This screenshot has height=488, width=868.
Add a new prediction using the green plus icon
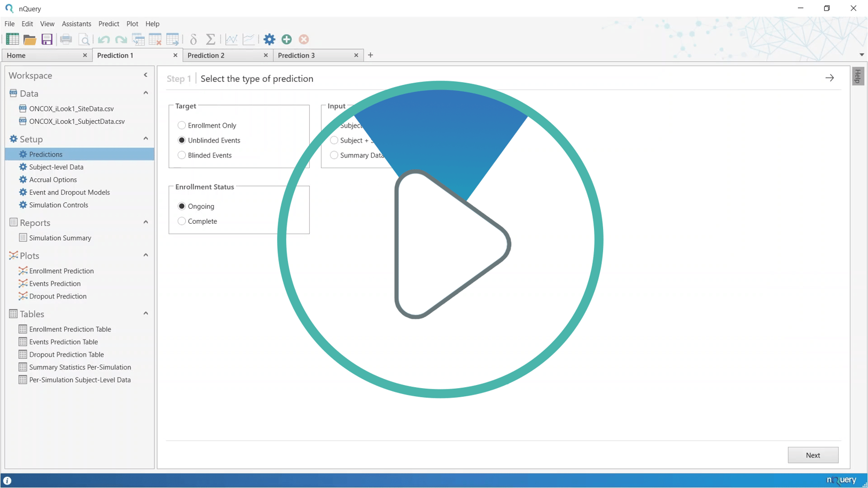pos(287,39)
